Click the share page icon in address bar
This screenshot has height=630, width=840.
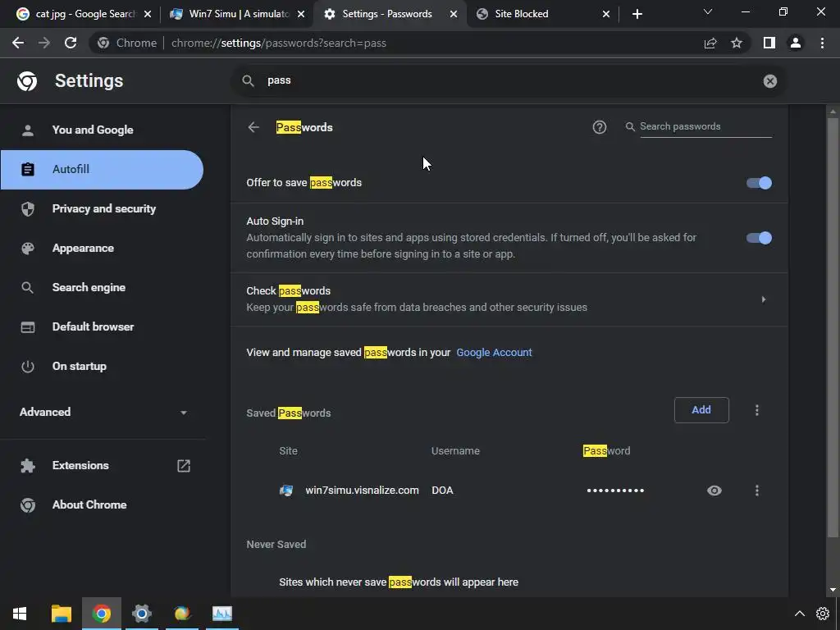pos(710,43)
